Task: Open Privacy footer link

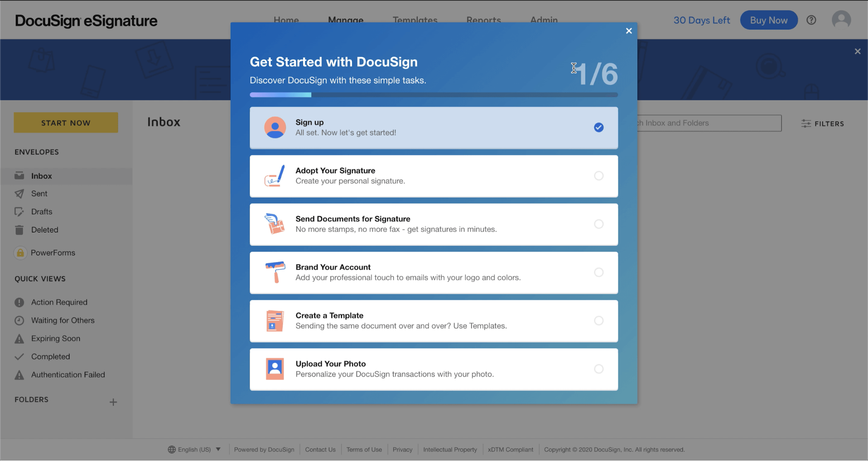Action: click(x=403, y=450)
